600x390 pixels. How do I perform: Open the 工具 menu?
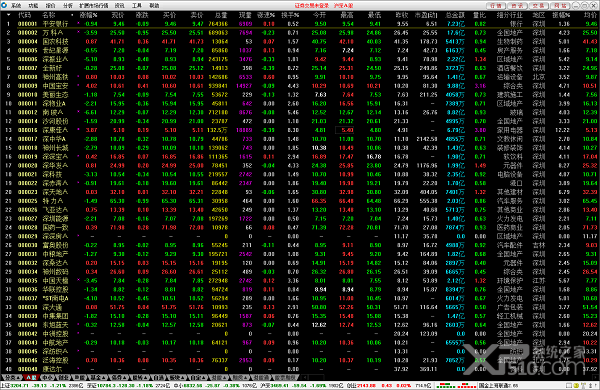pyautogui.click(x=137, y=5)
